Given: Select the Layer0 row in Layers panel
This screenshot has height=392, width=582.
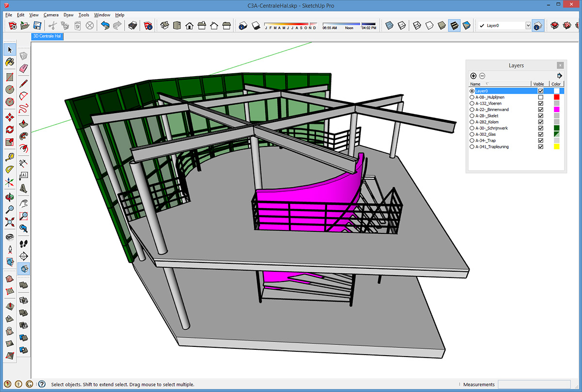Looking at the screenshot, I should pos(516,91).
